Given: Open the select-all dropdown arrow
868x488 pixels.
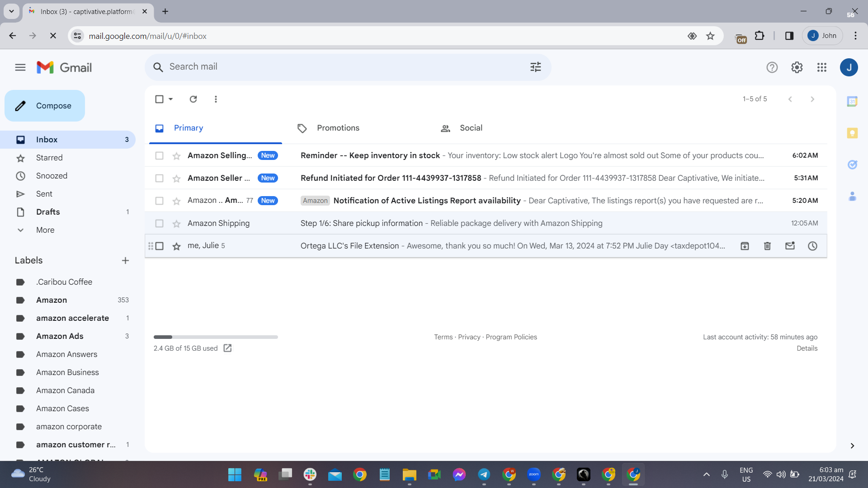Looking at the screenshot, I should coord(171,99).
